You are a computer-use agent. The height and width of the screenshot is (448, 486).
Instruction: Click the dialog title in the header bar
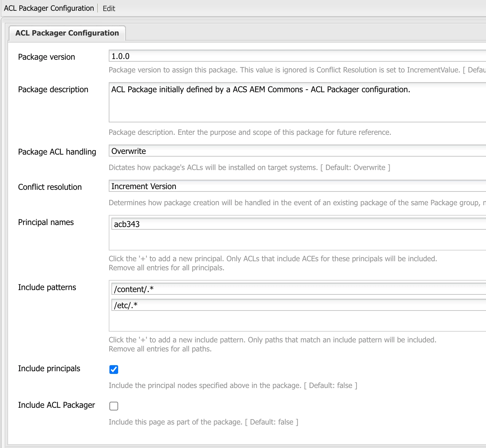(49, 8)
